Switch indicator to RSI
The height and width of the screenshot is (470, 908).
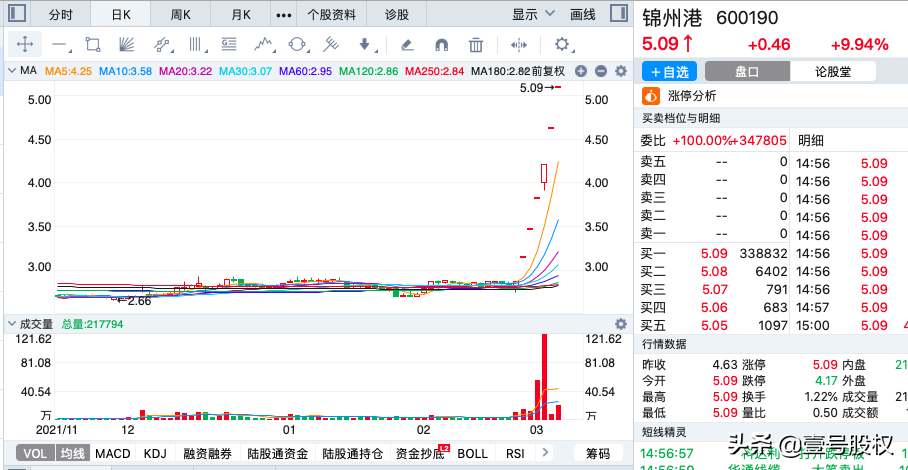pos(515,453)
